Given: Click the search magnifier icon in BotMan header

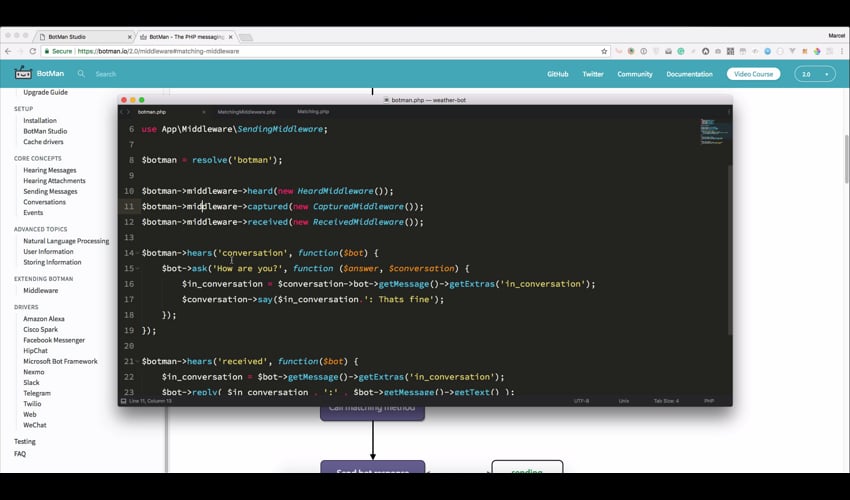Looking at the screenshot, I should [x=81, y=73].
